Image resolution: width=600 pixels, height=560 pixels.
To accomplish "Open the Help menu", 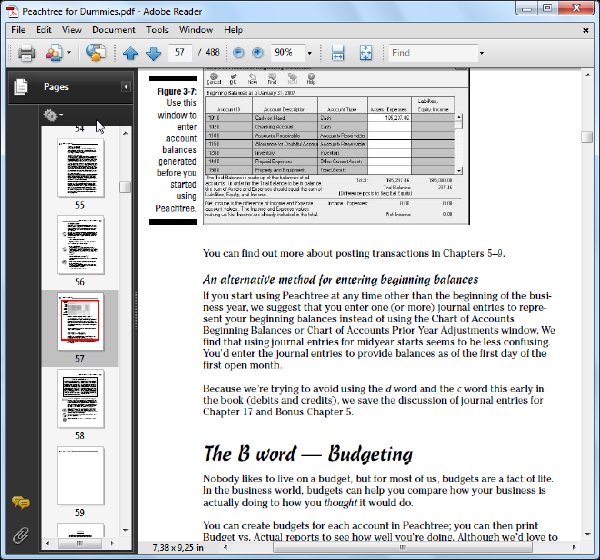I will 233,30.
